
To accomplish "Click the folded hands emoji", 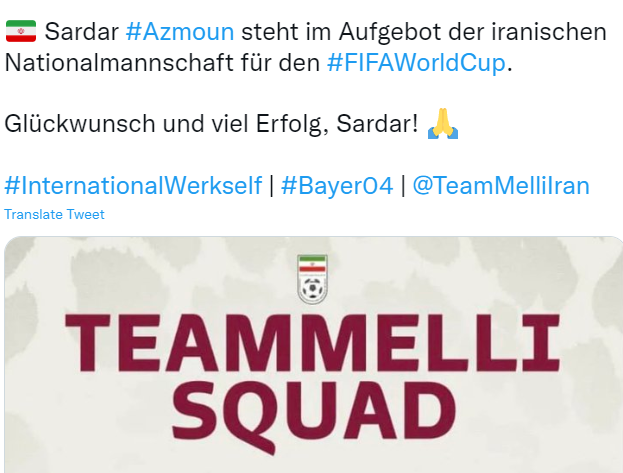I will click(x=443, y=124).
